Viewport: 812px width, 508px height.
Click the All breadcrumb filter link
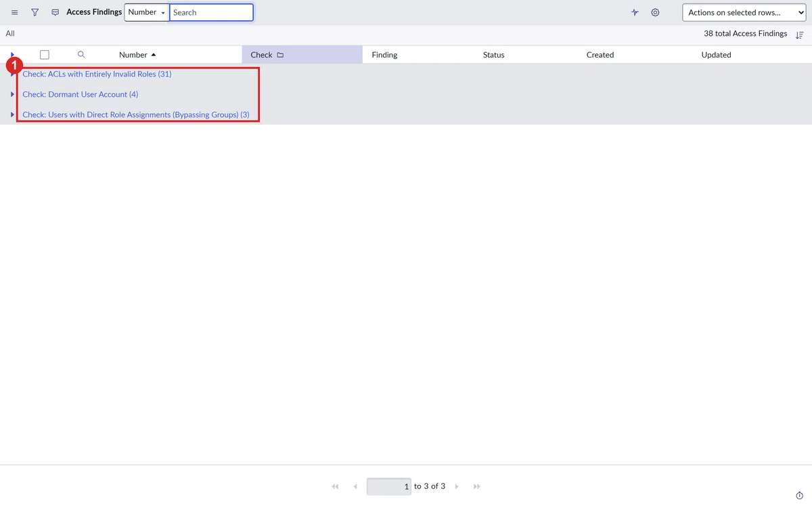(10, 33)
